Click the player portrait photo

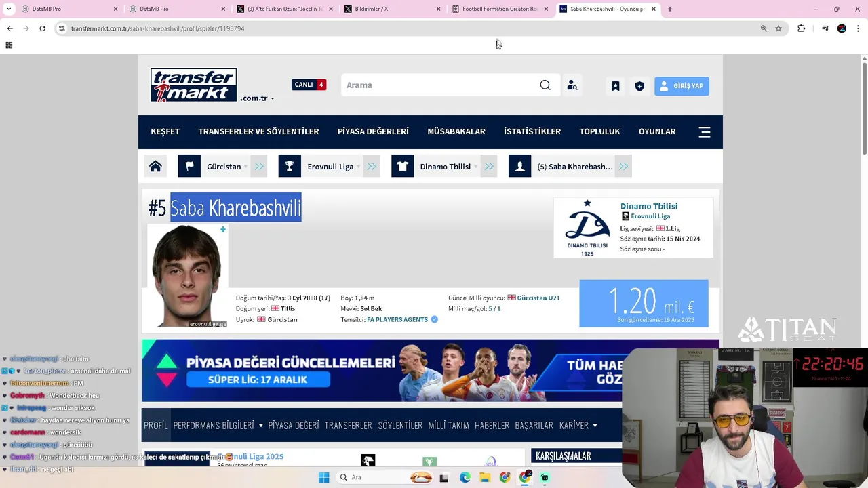click(x=188, y=276)
